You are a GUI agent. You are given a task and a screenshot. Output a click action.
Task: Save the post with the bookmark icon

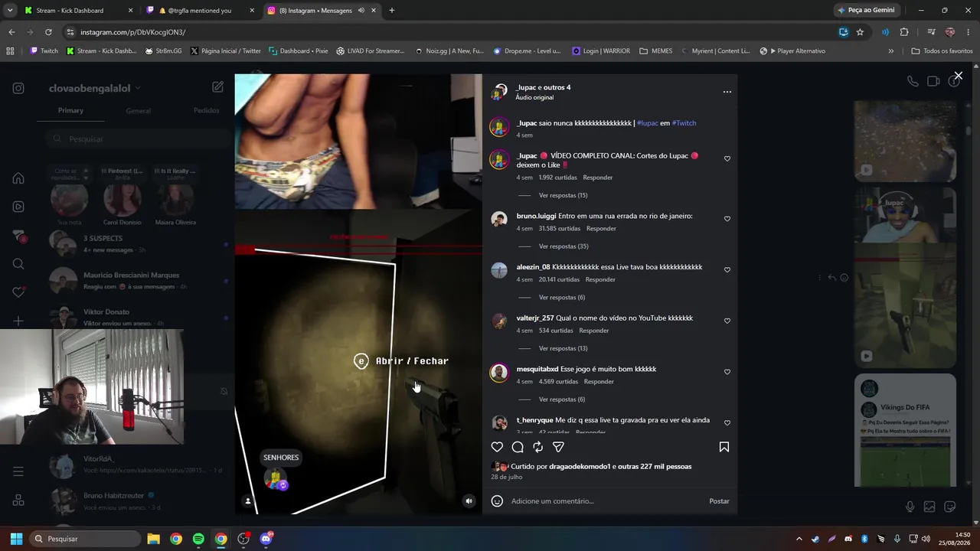[724, 447]
